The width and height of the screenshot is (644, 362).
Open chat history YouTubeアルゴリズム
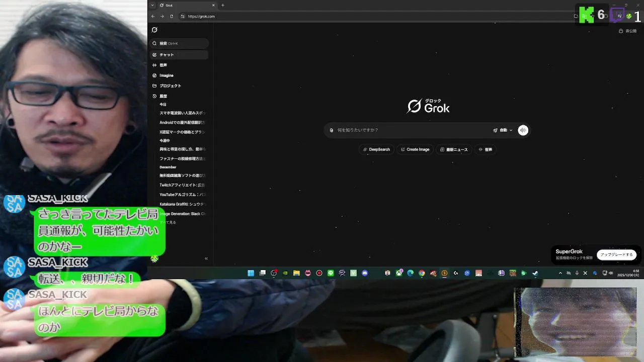pos(182,195)
